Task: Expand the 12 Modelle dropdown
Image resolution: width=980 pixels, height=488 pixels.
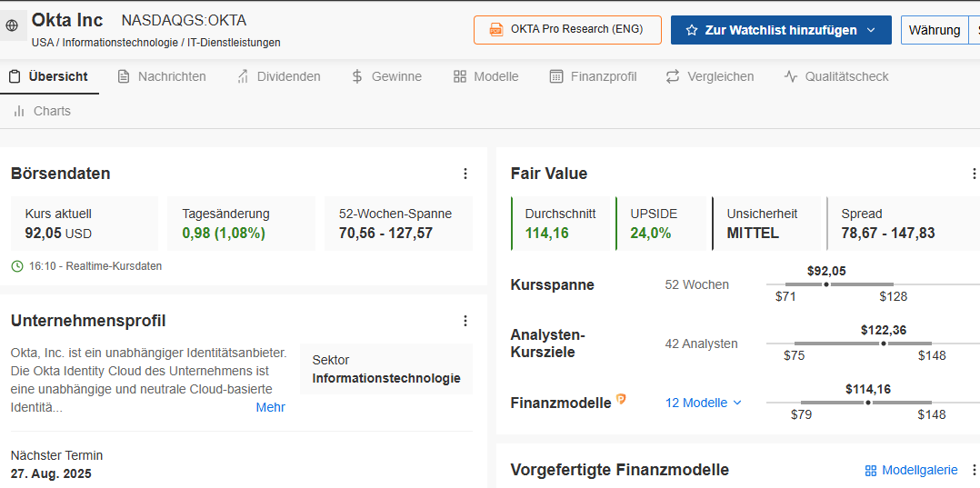Action: [x=704, y=403]
